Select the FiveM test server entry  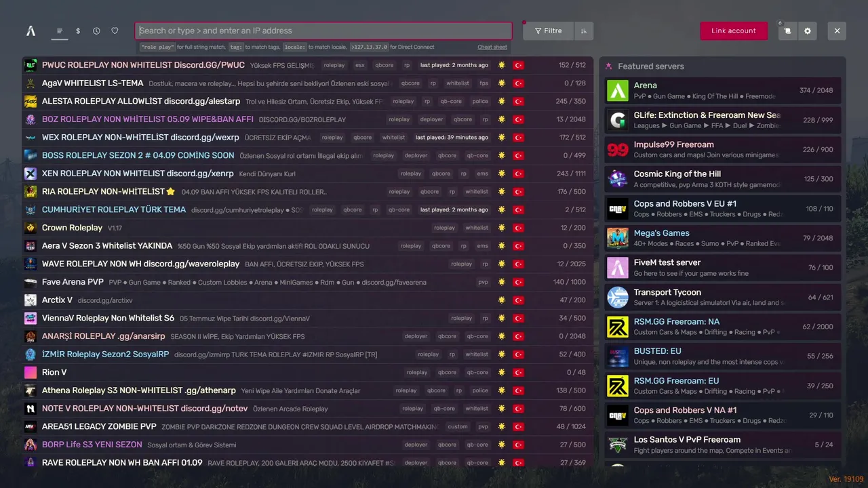pyautogui.click(x=723, y=268)
